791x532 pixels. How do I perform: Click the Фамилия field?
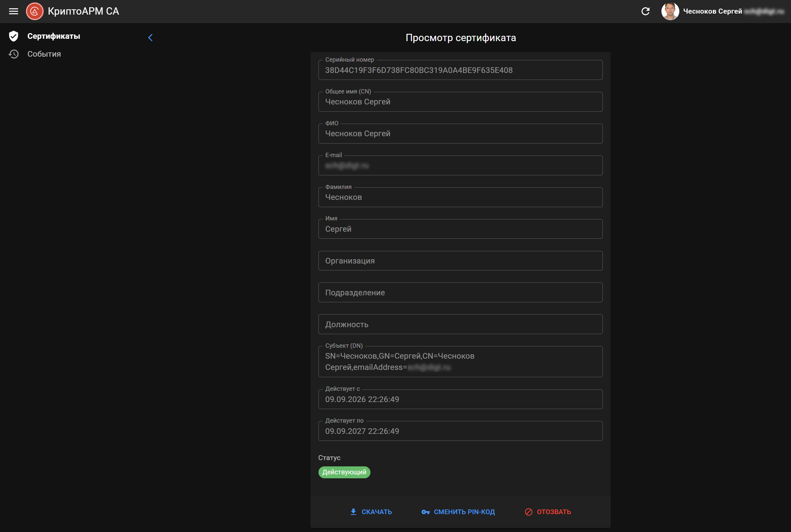pos(460,197)
